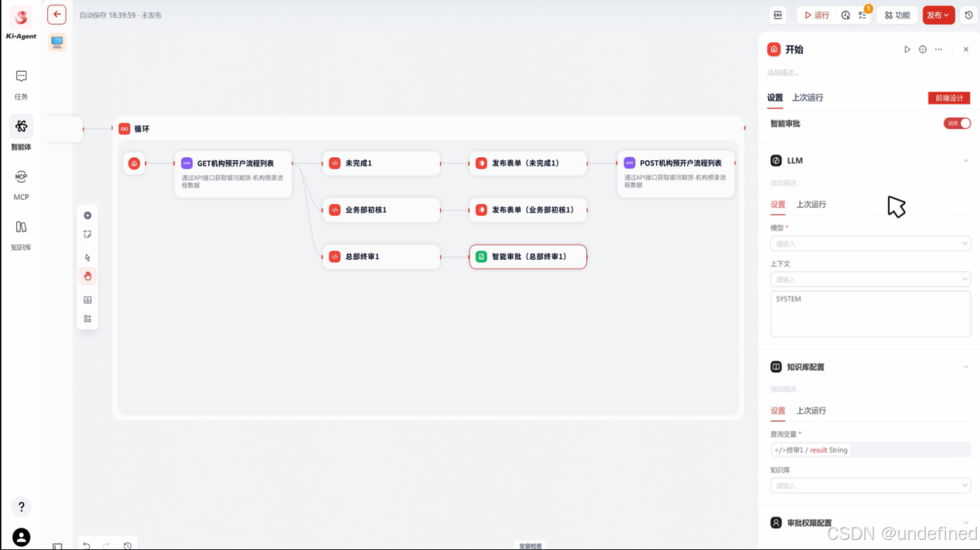Click the Ki-Agent logo
Viewport: 980px width, 550px height.
(x=21, y=25)
